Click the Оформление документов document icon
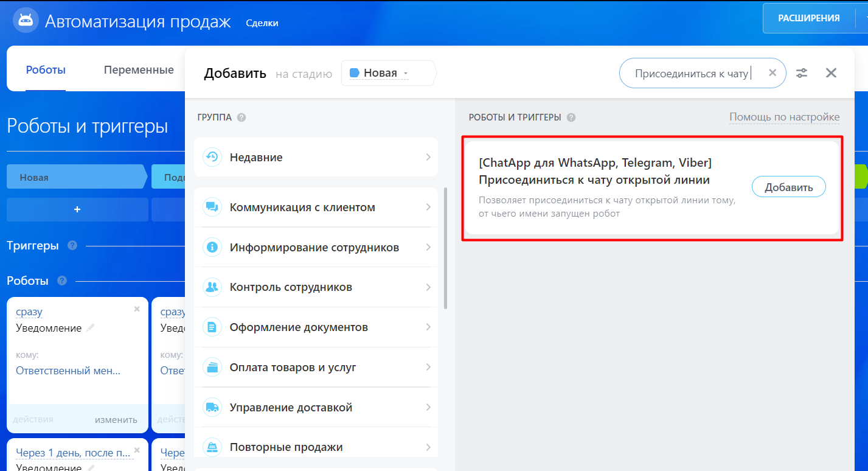This screenshot has height=471, width=868. pyautogui.click(x=212, y=327)
